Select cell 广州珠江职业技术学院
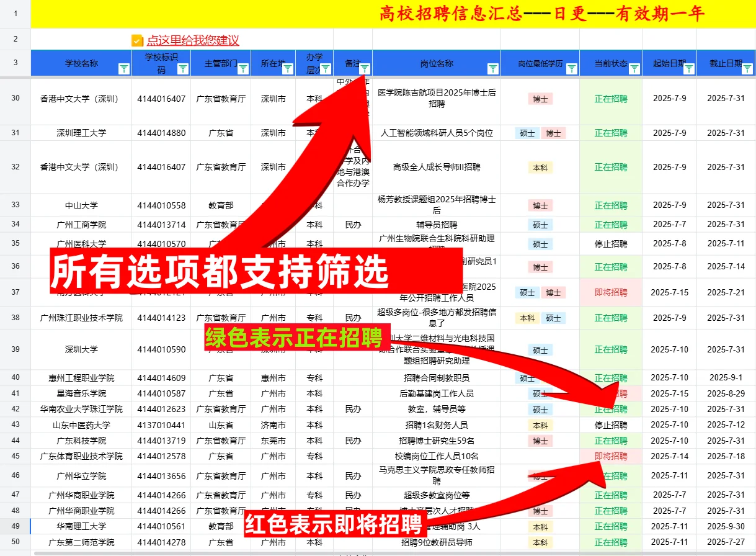Screen dimensions: 756x556 [x=81, y=318]
